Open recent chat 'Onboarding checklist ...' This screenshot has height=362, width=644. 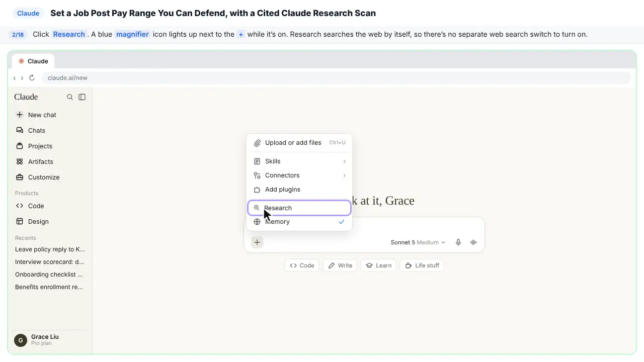pyautogui.click(x=50, y=275)
